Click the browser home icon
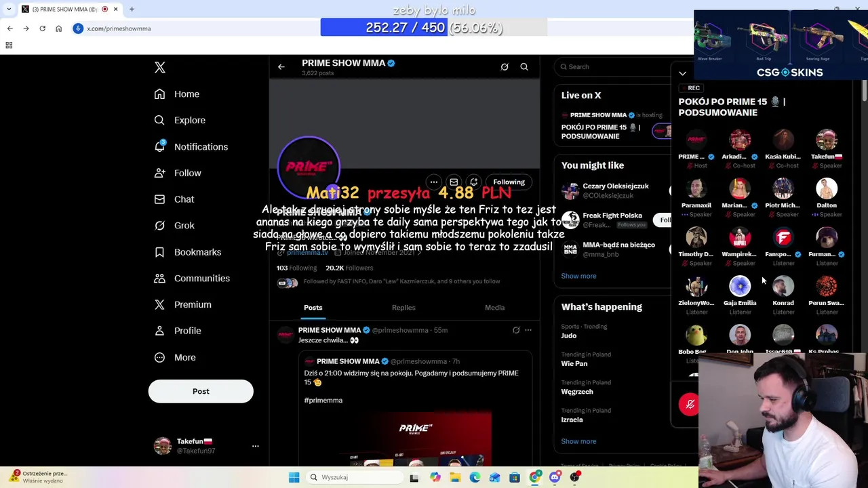 (58, 28)
